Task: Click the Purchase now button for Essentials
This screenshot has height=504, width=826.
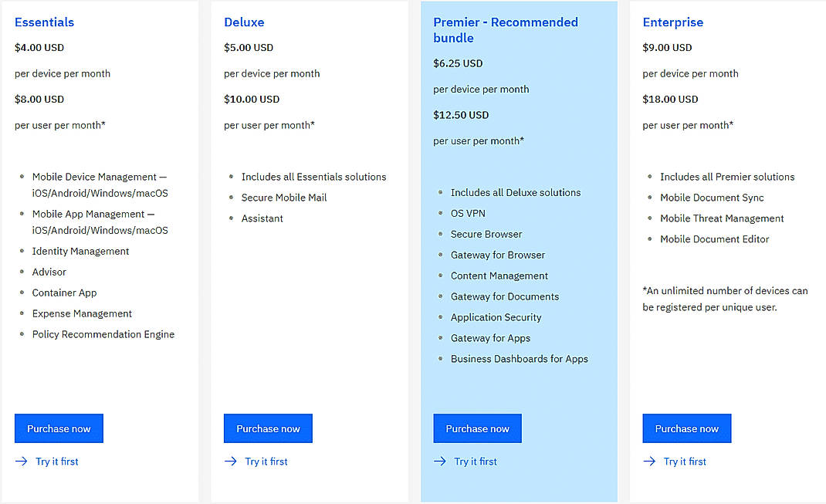Action: click(x=58, y=428)
